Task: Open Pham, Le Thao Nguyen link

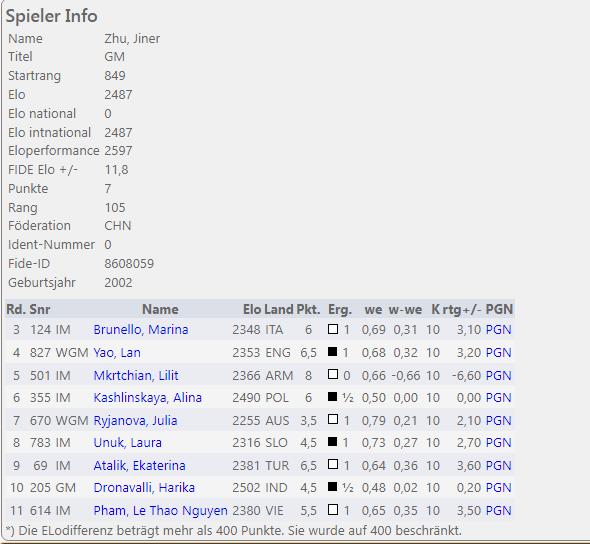Action: [160, 511]
